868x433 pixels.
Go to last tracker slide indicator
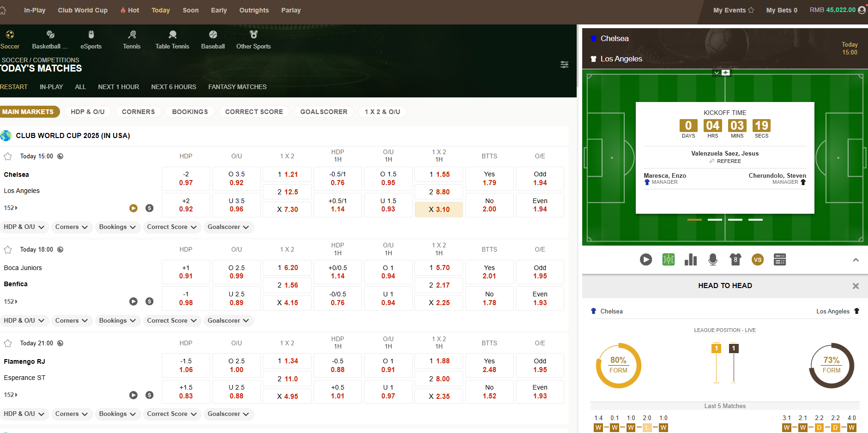coord(755,220)
